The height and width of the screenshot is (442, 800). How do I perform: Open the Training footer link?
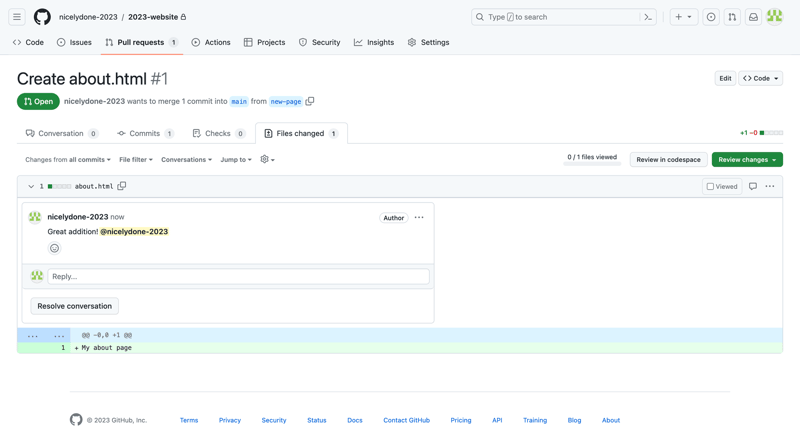click(x=535, y=420)
